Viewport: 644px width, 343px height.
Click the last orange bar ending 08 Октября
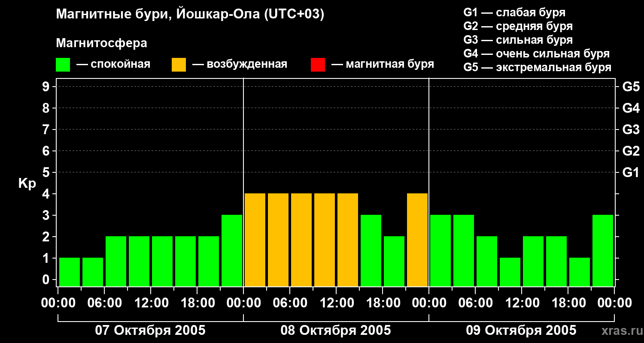[417, 240]
